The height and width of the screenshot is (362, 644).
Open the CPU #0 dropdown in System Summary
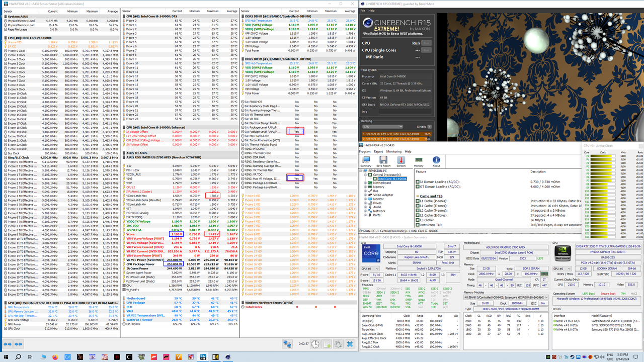coord(370,268)
